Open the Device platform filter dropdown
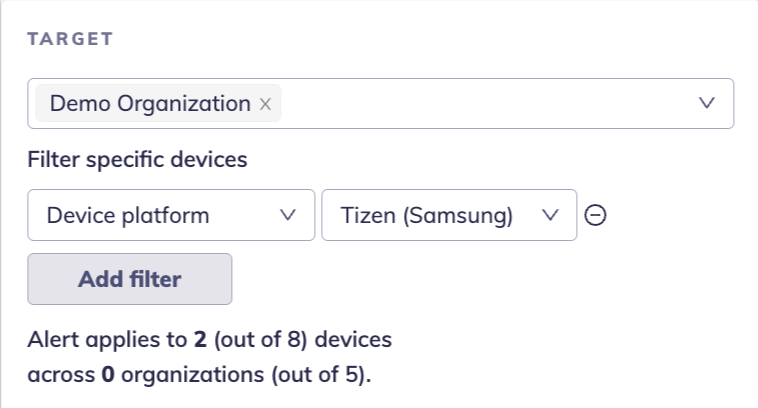Screen dimensions: 758x408 [170, 215]
